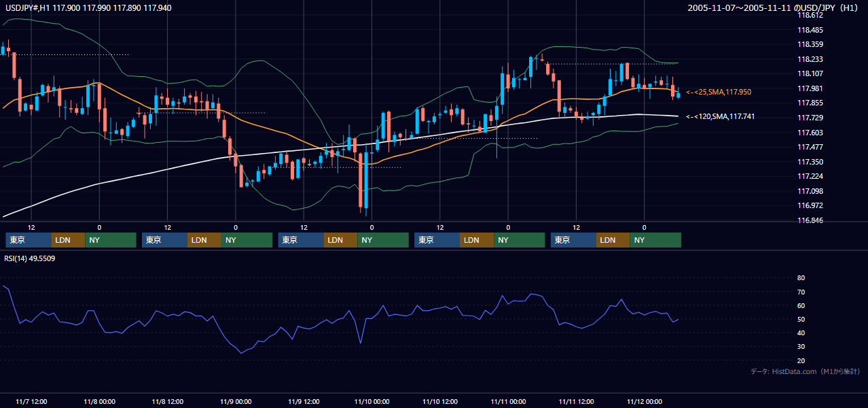This screenshot has height=408, width=868.
Task: Click price axis value 117.224
Action: (810, 176)
